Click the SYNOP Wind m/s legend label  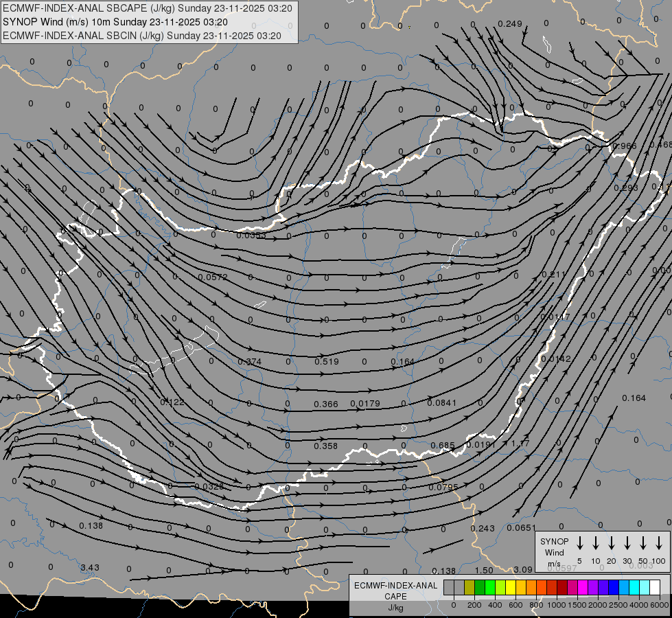click(x=554, y=552)
